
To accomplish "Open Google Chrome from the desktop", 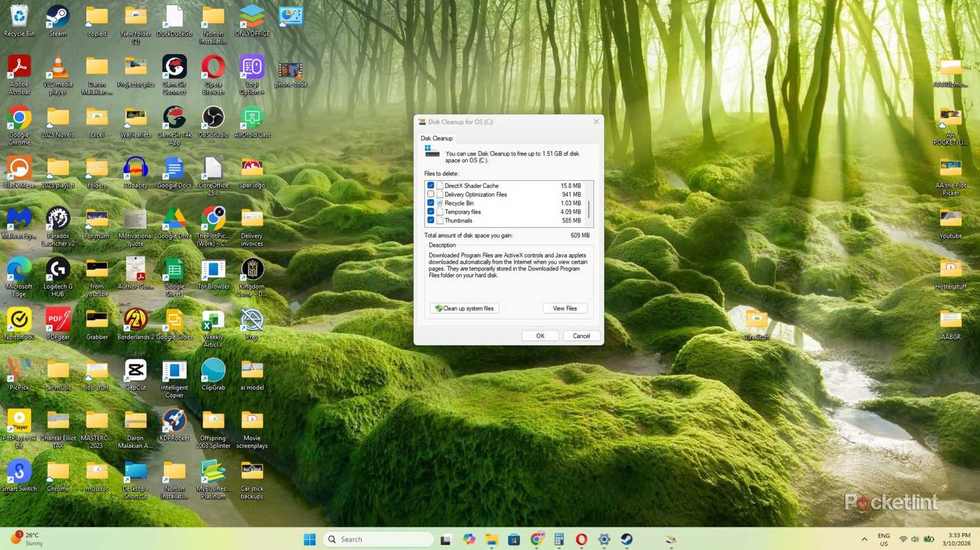I will pyautogui.click(x=19, y=118).
